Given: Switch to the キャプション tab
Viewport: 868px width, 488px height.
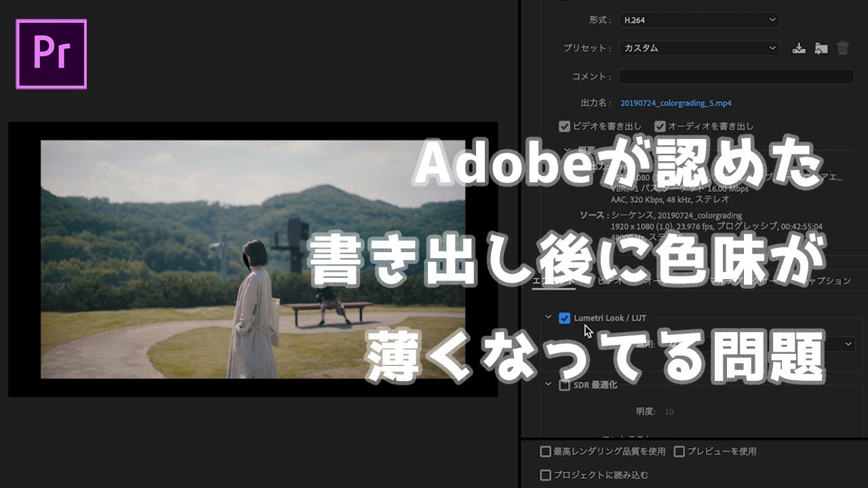Looking at the screenshot, I should [x=825, y=281].
